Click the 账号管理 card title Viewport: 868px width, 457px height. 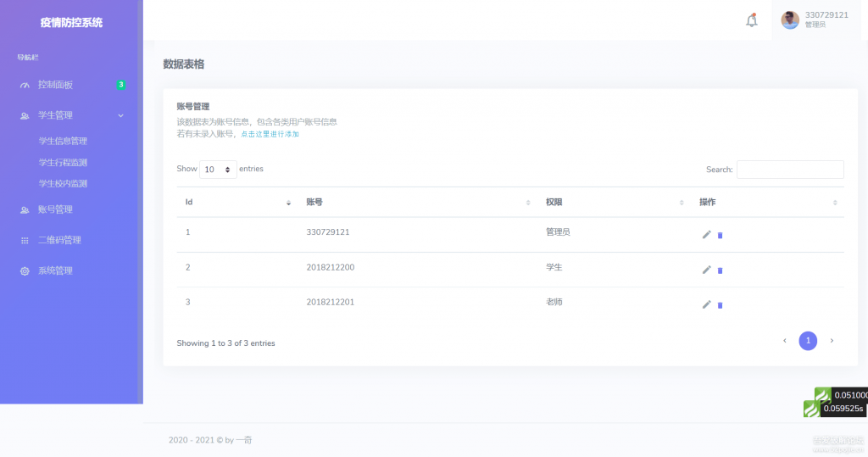coord(193,106)
